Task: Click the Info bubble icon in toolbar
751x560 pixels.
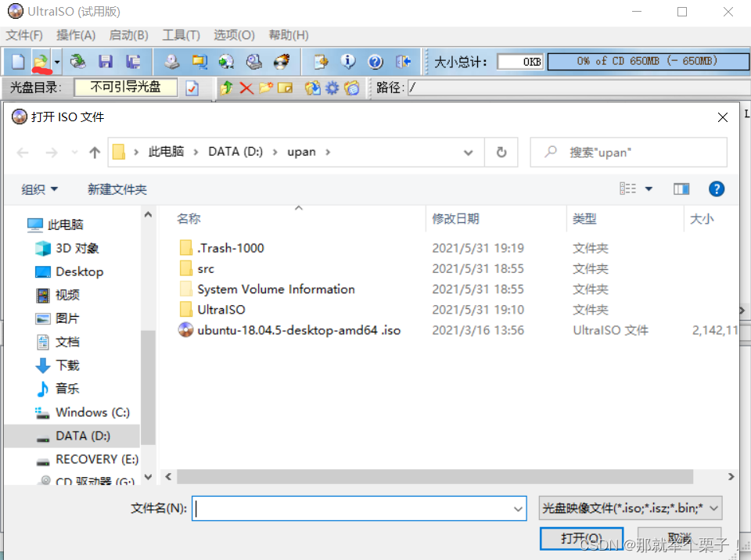Action: [348, 61]
